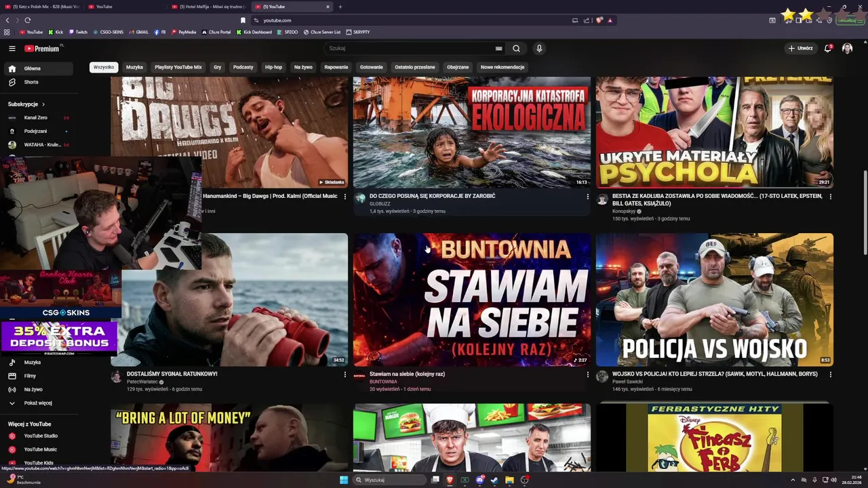868x488 pixels.
Task: Open options menu for Stawiam na siebie
Action: (x=587, y=374)
